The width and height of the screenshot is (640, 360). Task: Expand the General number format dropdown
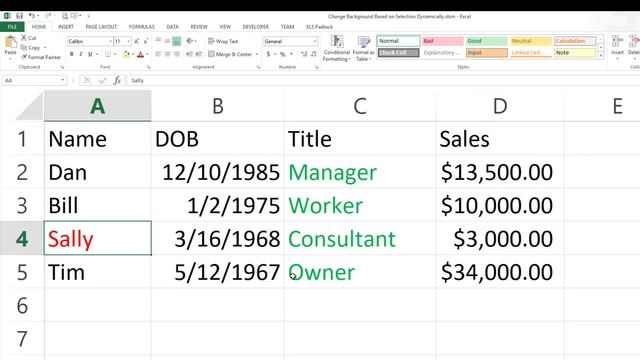[x=315, y=41]
